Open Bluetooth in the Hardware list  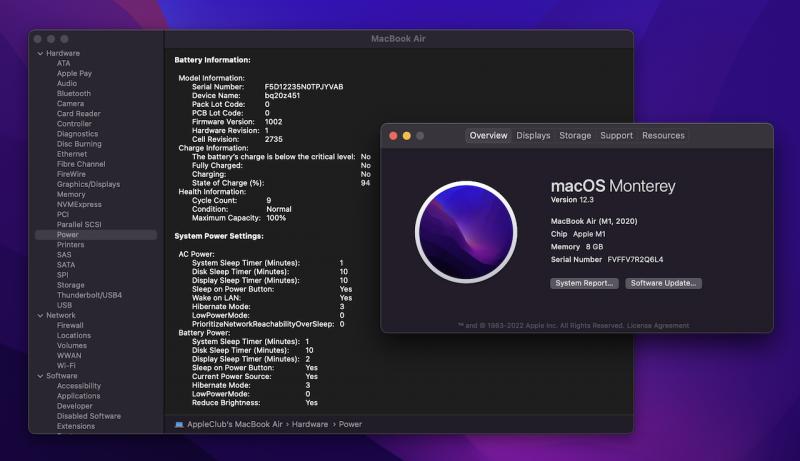pyautogui.click(x=73, y=94)
